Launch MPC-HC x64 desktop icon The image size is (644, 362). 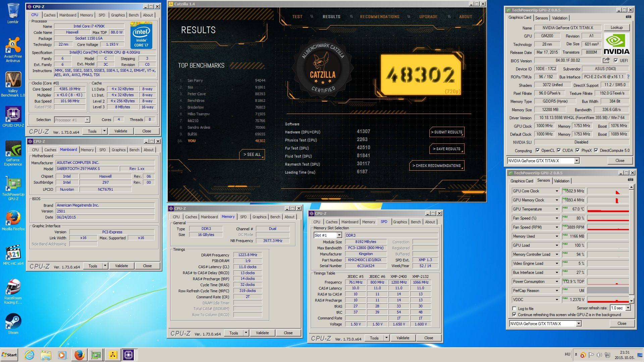point(13,255)
